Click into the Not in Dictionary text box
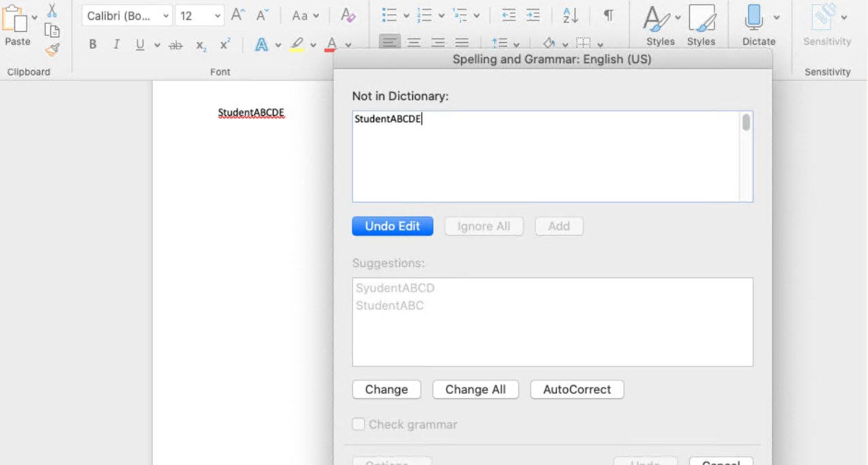 tap(546, 156)
